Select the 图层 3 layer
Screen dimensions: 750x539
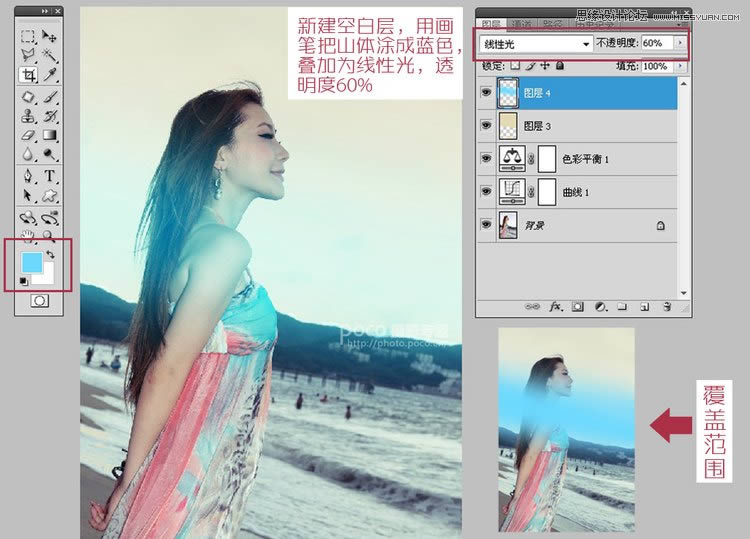pos(580,126)
